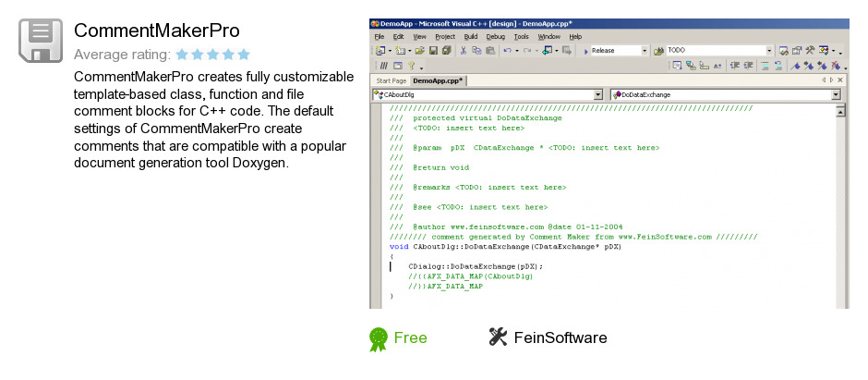This screenshot has width=868, height=380.
Task: Click the Add New Item toolbar icon
Action: point(401,51)
